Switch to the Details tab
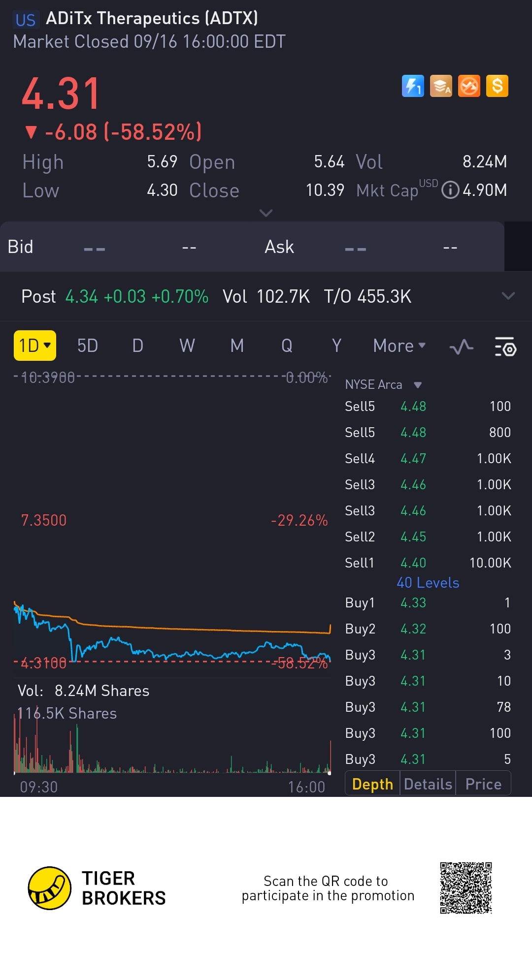The height and width of the screenshot is (980, 532). [428, 784]
